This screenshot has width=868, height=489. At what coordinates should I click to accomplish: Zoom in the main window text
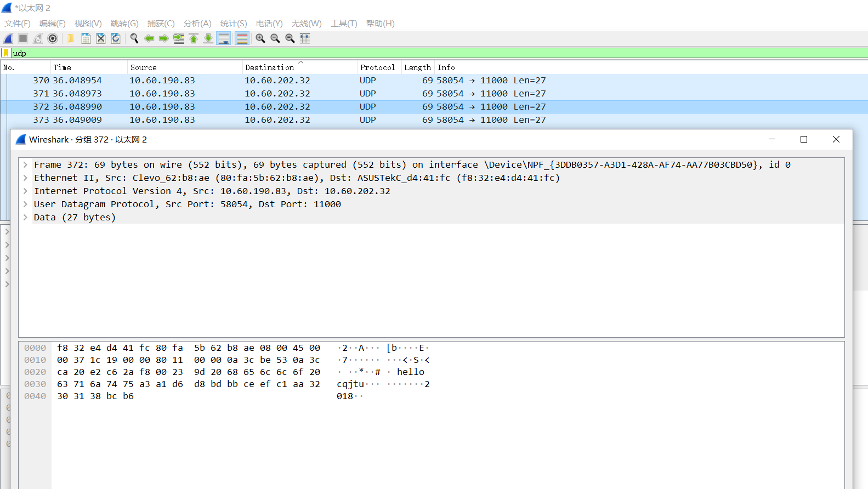pyautogui.click(x=260, y=38)
